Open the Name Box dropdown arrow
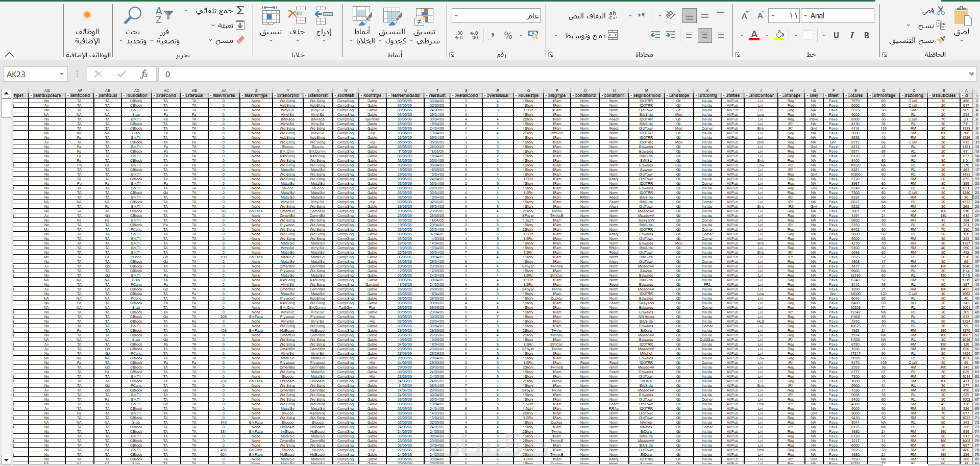The height and width of the screenshot is (466, 980). pos(61,74)
